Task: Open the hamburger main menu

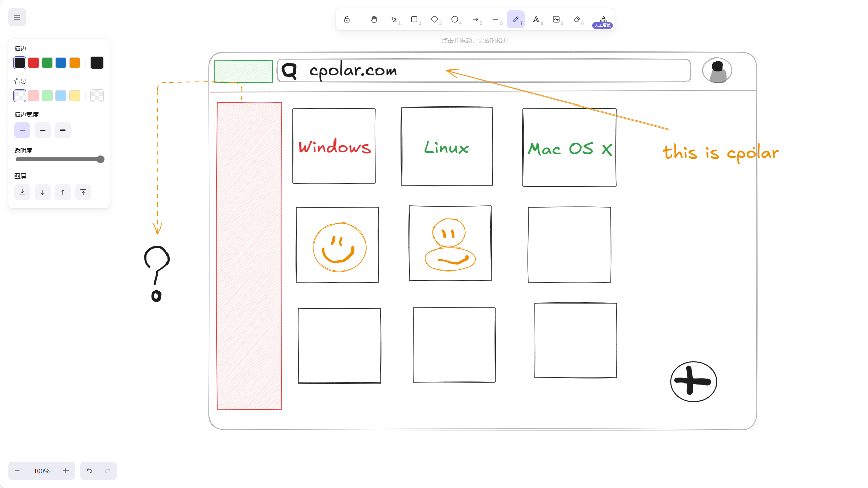Action: click(17, 17)
